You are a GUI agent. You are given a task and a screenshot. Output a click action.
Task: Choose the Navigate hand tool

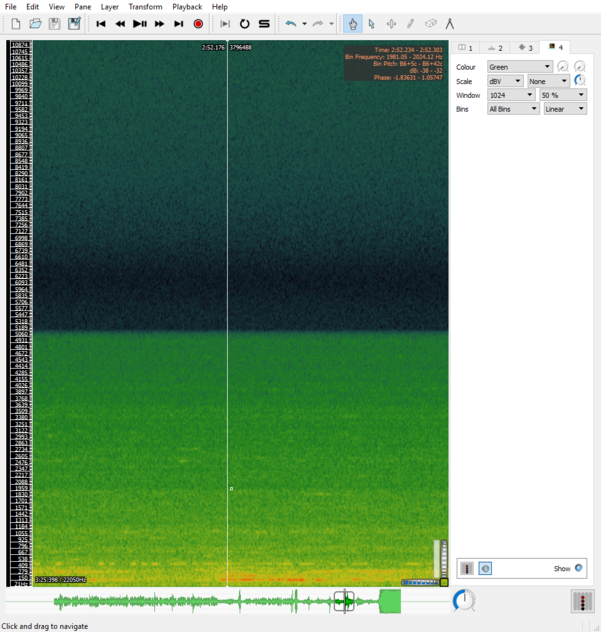[x=352, y=23]
